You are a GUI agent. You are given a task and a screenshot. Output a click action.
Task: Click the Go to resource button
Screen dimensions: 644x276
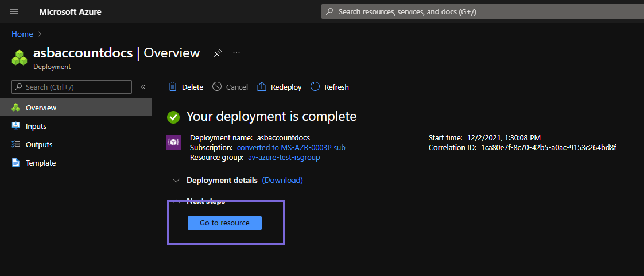click(224, 223)
